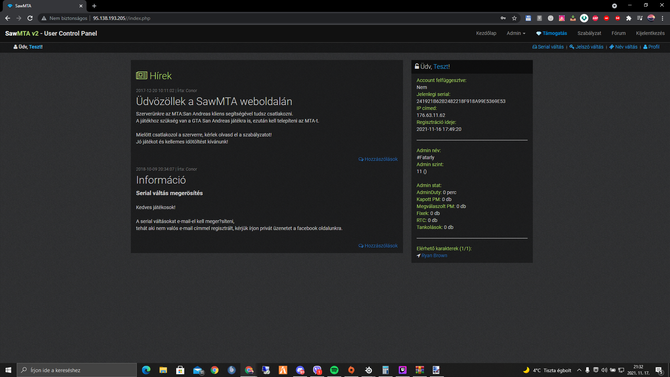Open the Chrome profile avatar
The height and width of the screenshot is (377, 670).
651,18
